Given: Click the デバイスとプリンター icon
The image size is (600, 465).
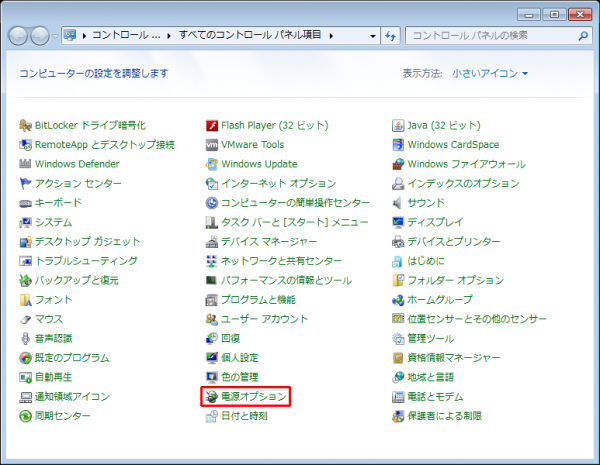Looking at the screenshot, I should click(398, 241).
